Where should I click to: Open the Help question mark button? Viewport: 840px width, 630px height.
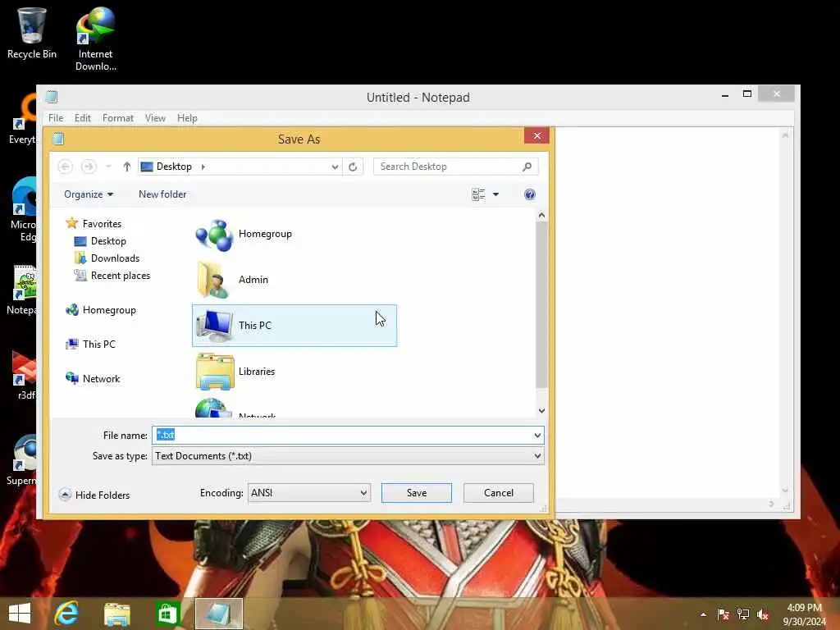tap(530, 194)
